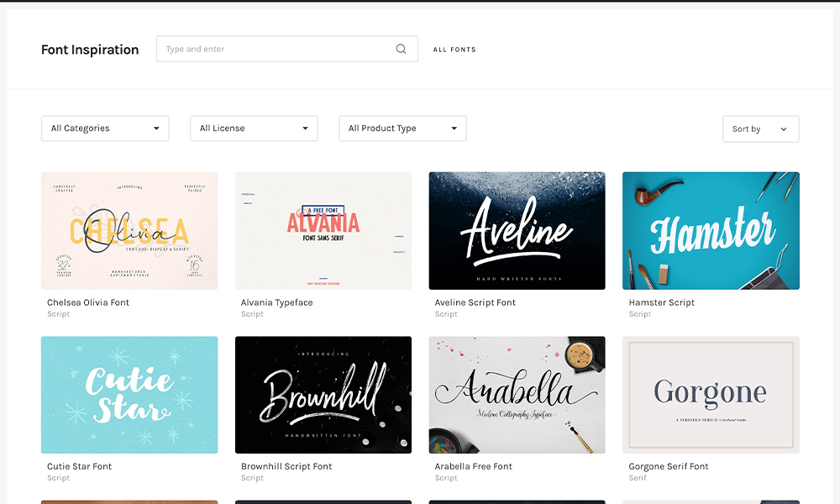Click the search magnifier icon
840x504 pixels.
[401, 49]
